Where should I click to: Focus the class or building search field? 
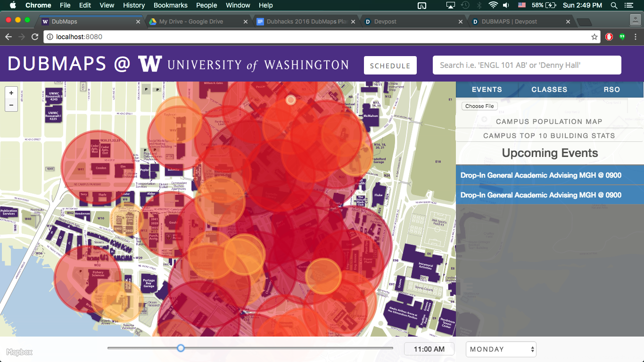coord(527,65)
